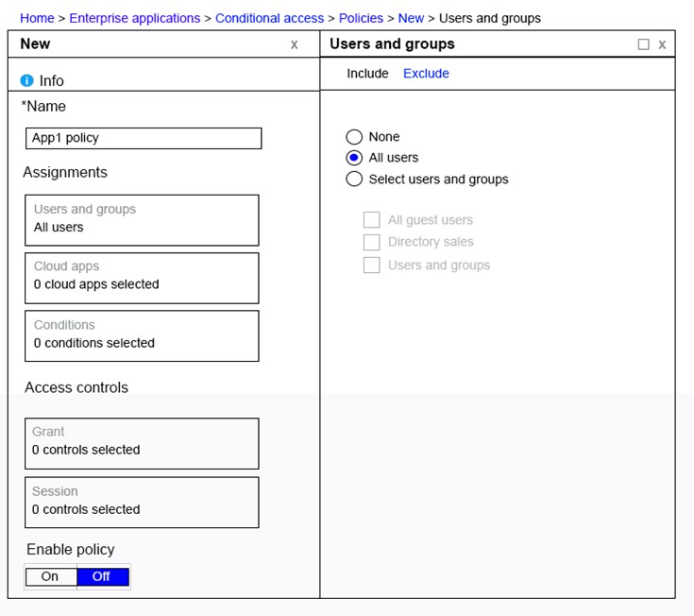This screenshot has width=694, height=616.
Task: Check the Directory sales checkbox
Action: (371, 242)
